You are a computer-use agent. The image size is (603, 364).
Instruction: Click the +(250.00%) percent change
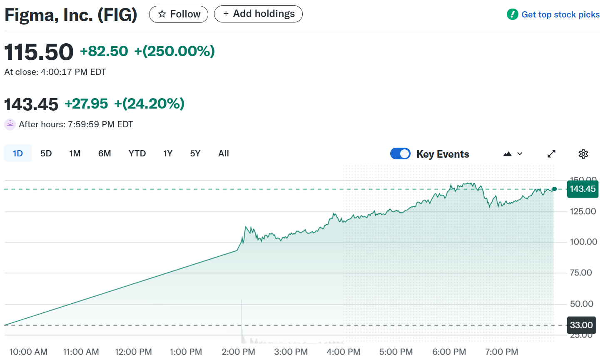[174, 51]
